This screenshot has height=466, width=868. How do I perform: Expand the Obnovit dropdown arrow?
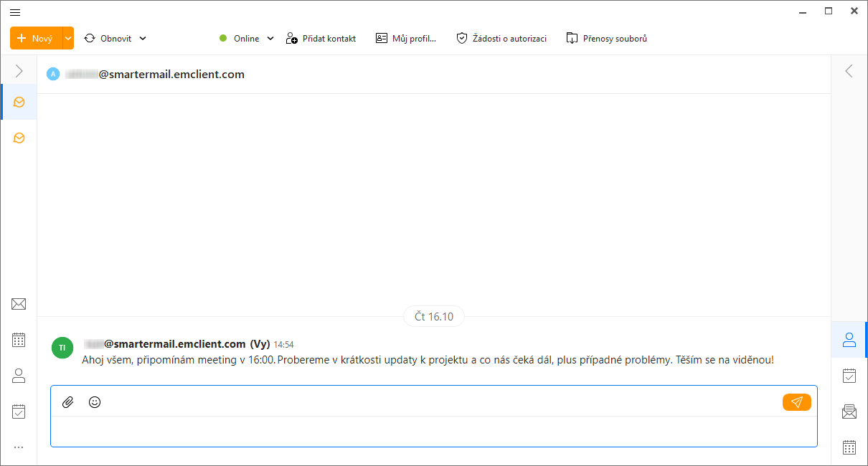click(143, 39)
